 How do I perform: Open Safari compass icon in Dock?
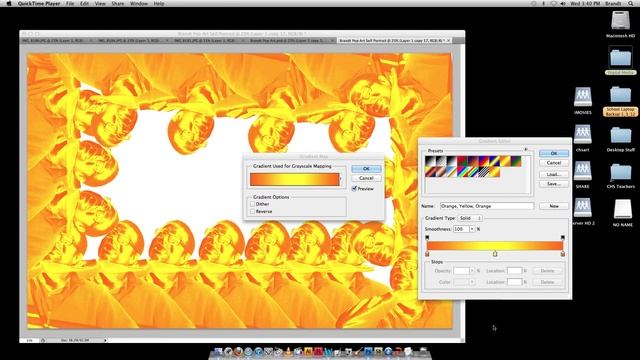click(248, 351)
